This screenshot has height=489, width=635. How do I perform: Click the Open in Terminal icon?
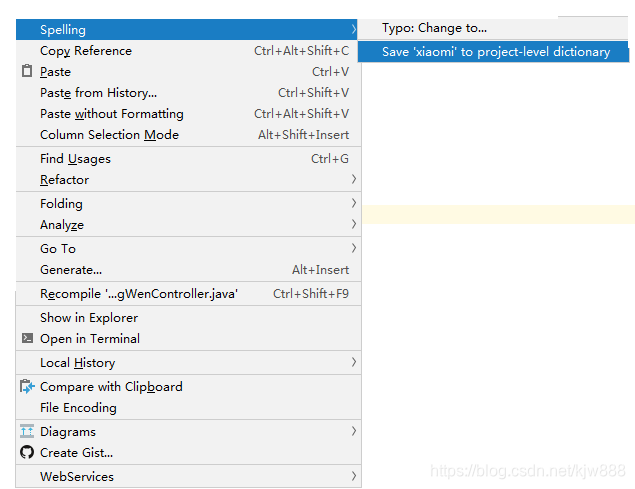pos(27,338)
